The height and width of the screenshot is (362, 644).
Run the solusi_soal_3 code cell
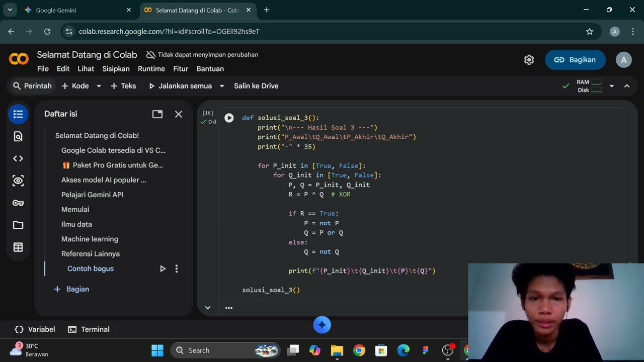coord(229,118)
